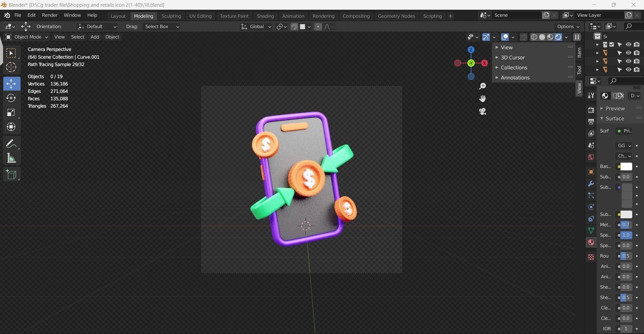Switch to the UV Editing workspace tab
The height and width of the screenshot is (334, 644).
200,16
